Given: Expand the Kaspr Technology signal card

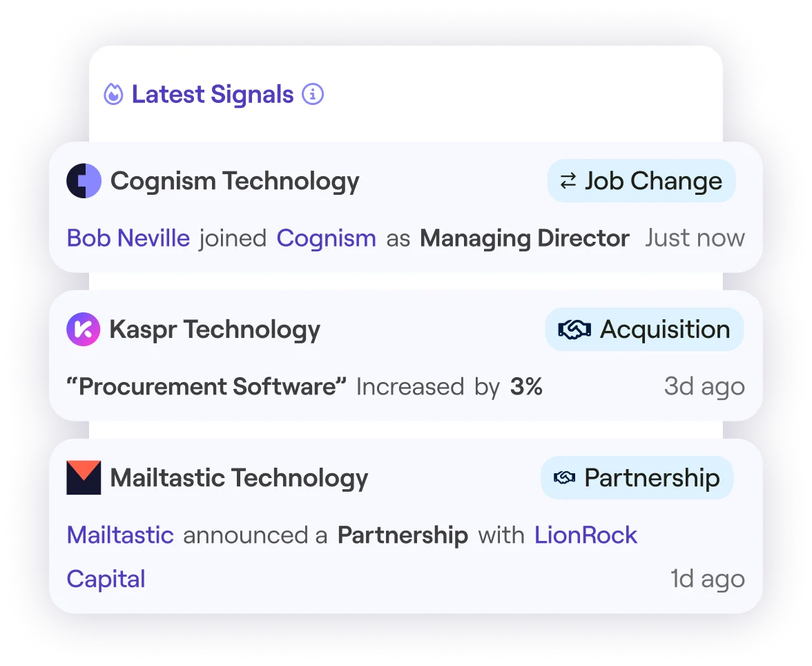Looking at the screenshot, I should (x=406, y=356).
